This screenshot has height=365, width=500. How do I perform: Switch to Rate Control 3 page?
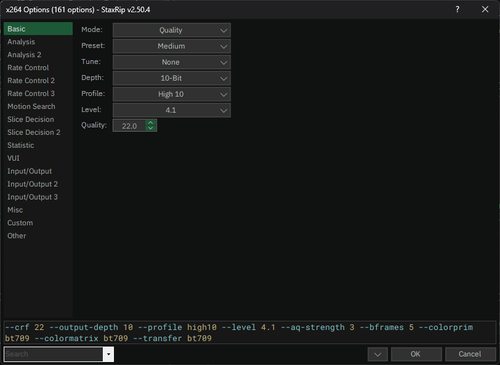point(38,94)
